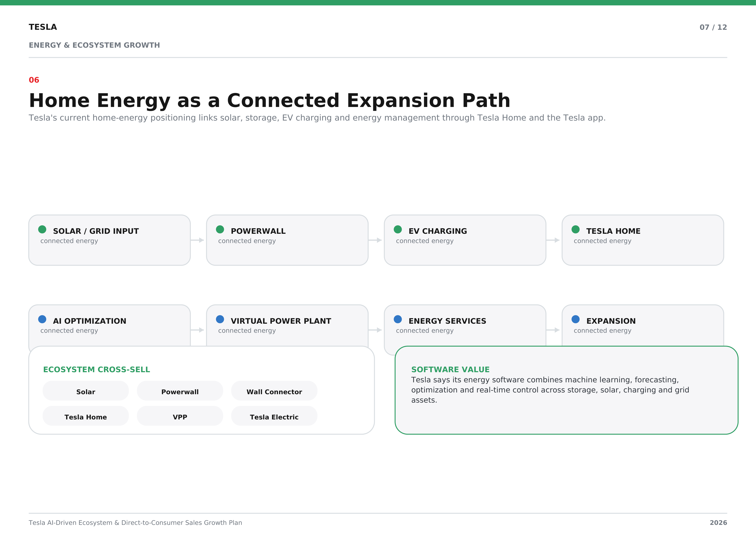Click the arrow from Energy Services to Expansion
The height and width of the screenshot is (535, 756).
[553, 330]
